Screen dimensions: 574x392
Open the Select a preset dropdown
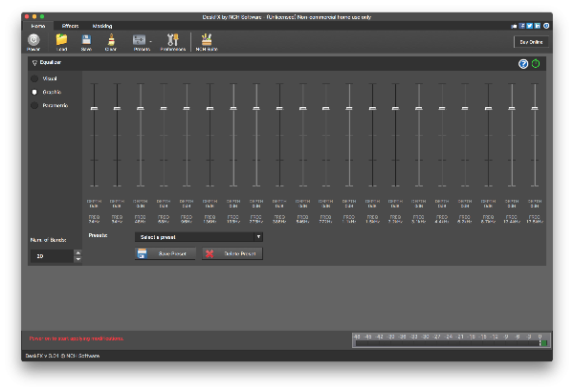pos(199,236)
